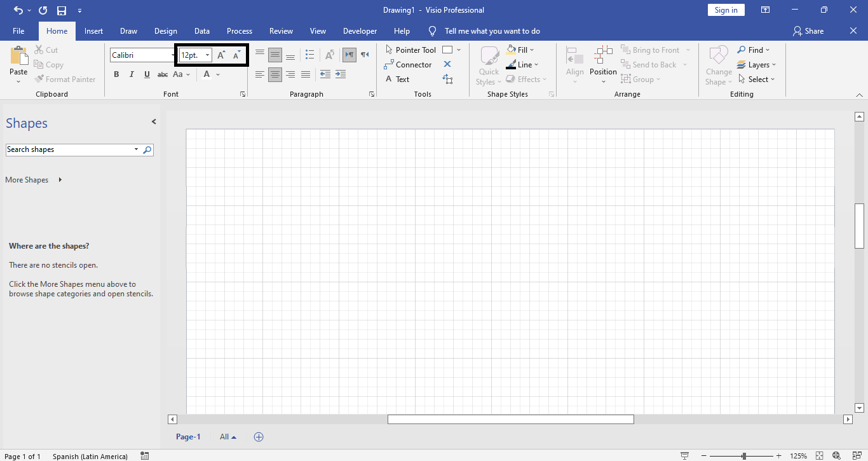
Task: Select the Rectangle drawing tool
Action: point(447,50)
